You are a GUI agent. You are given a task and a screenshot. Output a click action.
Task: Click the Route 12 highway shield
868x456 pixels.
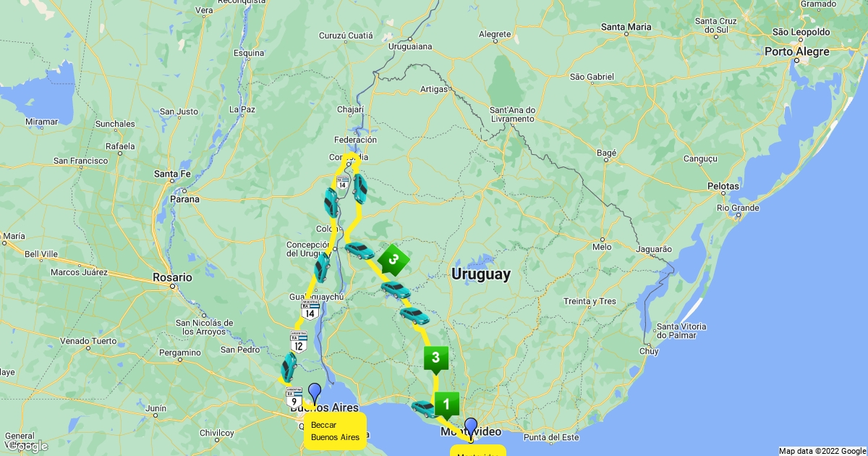[298, 342]
